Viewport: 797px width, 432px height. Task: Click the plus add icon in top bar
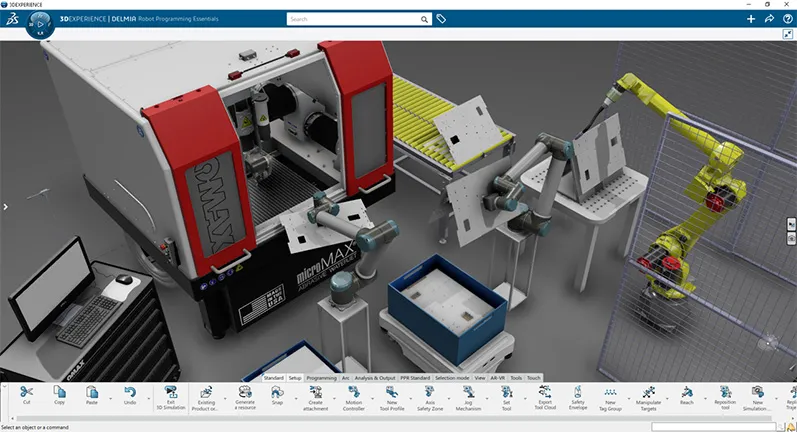click(x=751, y=19)
